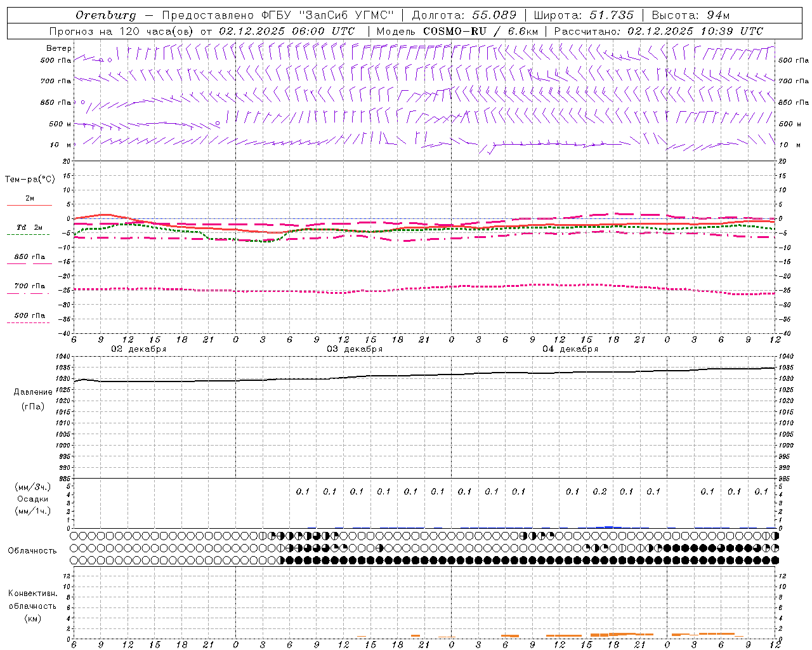812x650 pixels.
Task: Click the "(мм/3ч.)" units label
Action: click(33, 487)
